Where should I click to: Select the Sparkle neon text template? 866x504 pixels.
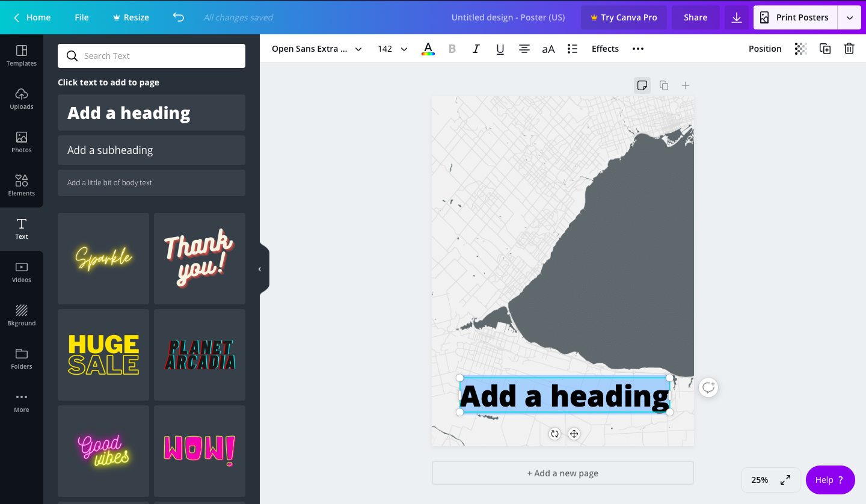(103, 259)
